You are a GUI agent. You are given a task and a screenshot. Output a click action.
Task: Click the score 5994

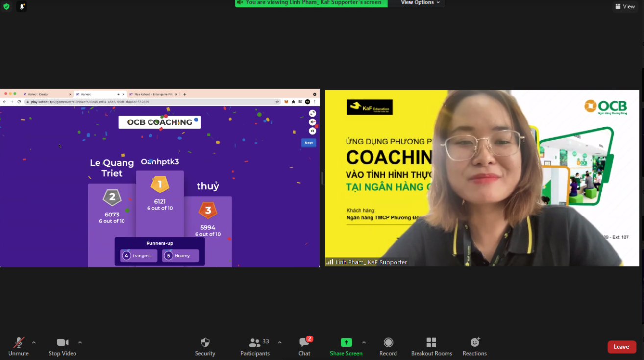point(208,228)
